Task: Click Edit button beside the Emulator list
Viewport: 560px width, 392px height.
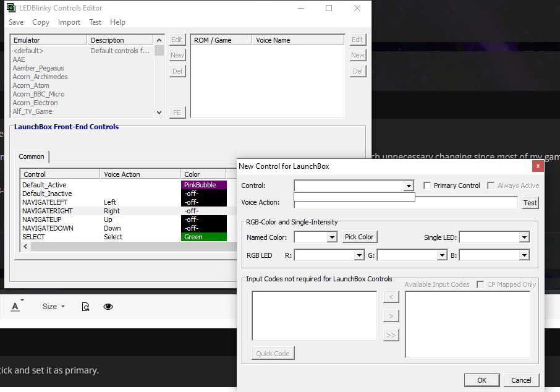Action: point(177,40)
